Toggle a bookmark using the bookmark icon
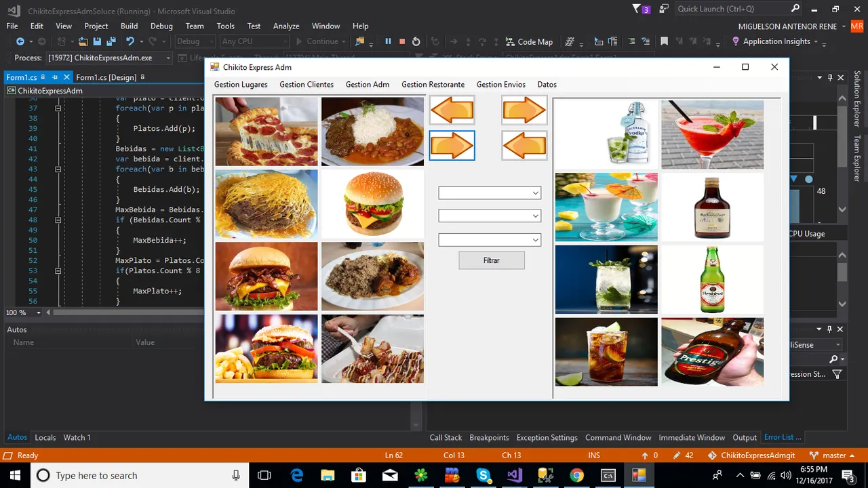Viewport: 868px width, 488px height. click(x=664, y=41)
